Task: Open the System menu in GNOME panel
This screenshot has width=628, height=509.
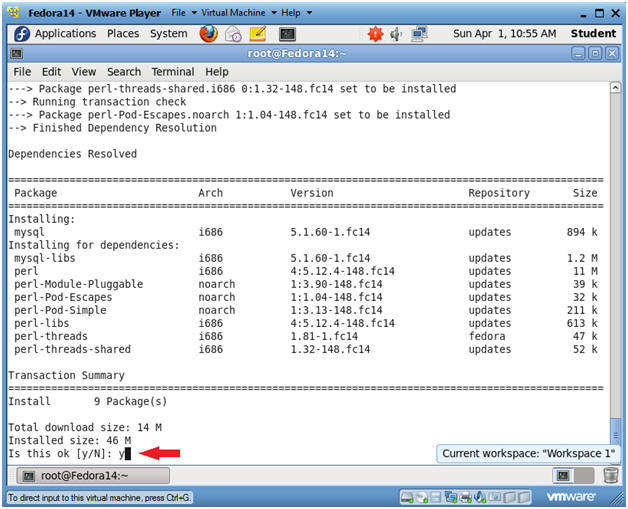Action: point(169,34)
